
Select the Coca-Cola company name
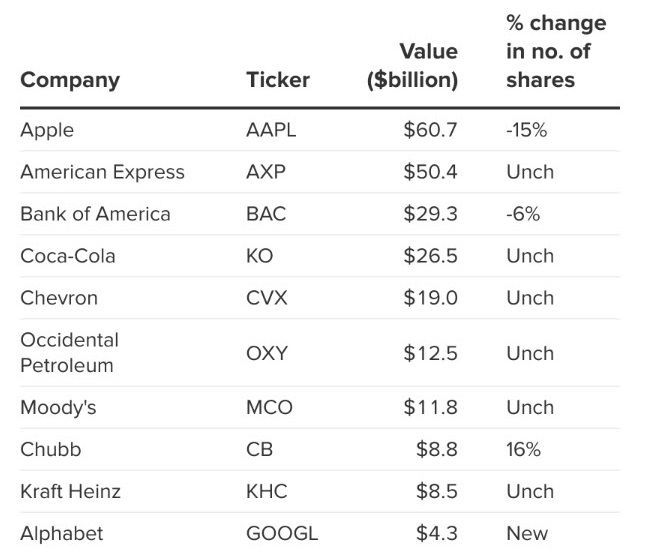(x=68, y=256)
